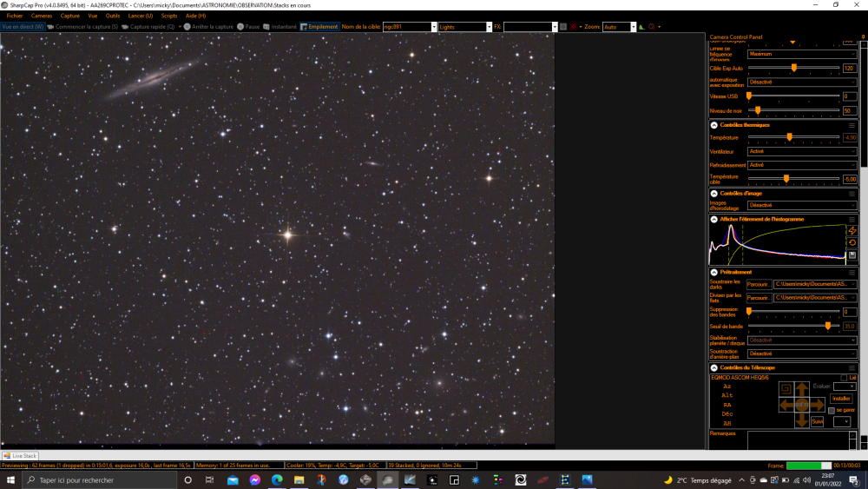Click Parcourir for Soustraire les darks
Image resolution: width=868 pixels, height=489 pixels.
[x=759, y=284]
